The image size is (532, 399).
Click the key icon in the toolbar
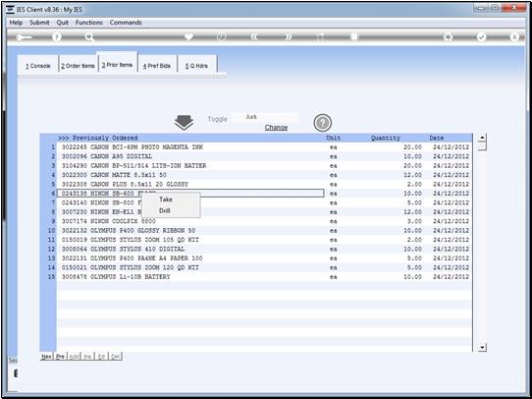[x=24, y=37]
